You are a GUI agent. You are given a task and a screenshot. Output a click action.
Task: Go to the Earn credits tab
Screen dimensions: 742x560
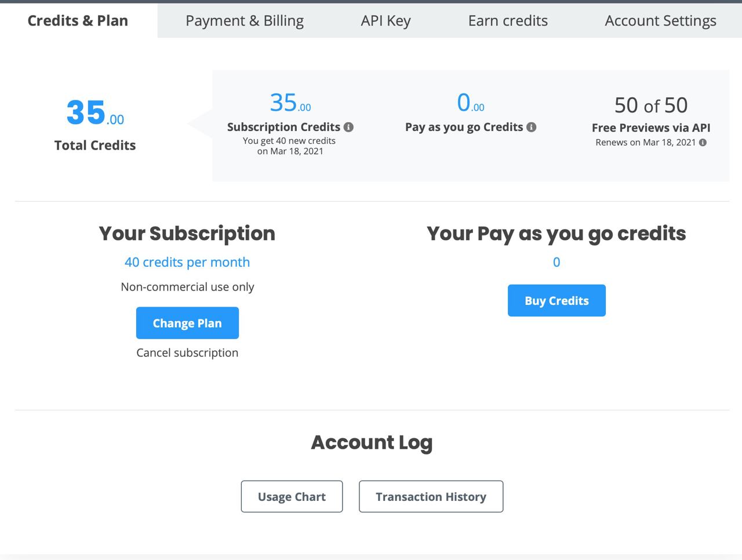pyautogui.click(x=508, y=21)
